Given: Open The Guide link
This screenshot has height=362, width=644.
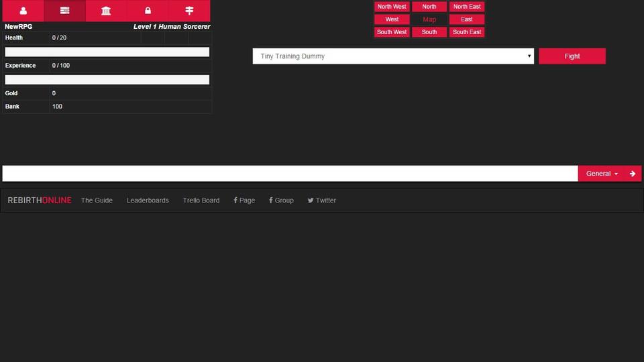Looking at the screenshot, I should coord(97,200).
